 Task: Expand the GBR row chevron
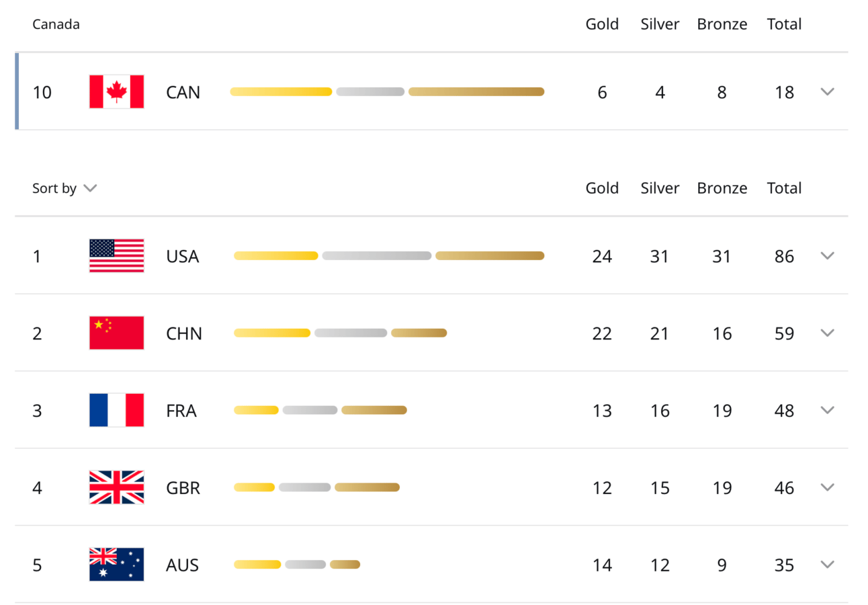827,487
